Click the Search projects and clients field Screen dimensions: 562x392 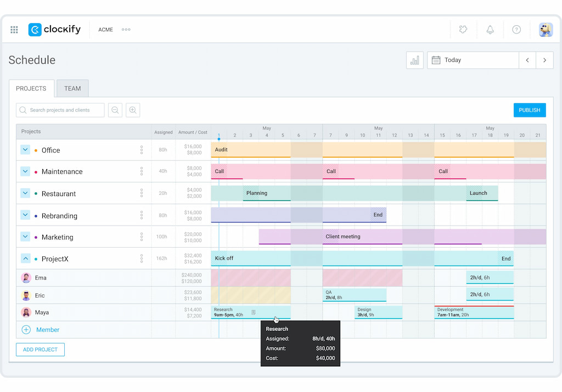[x=60, y=110]
